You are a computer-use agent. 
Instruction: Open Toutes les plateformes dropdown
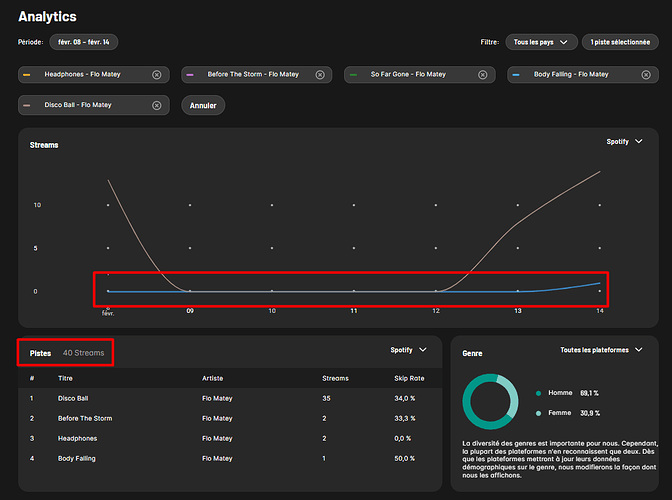click(x=601, y=350)
